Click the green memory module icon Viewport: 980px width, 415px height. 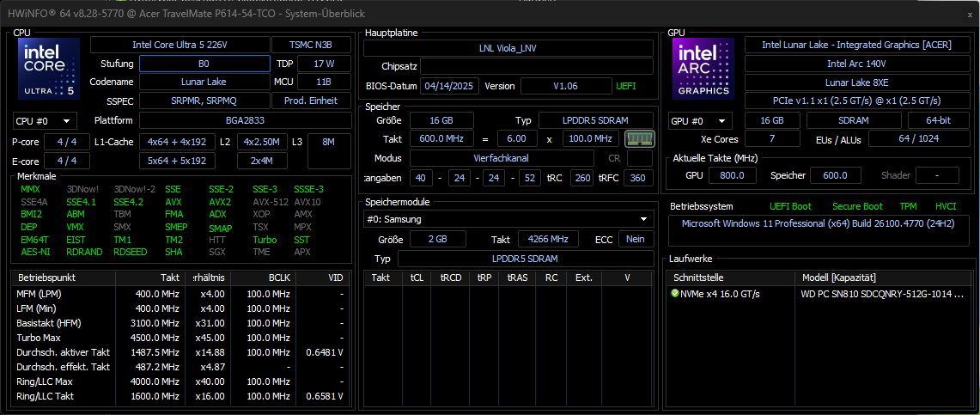[x=639, y=138]
